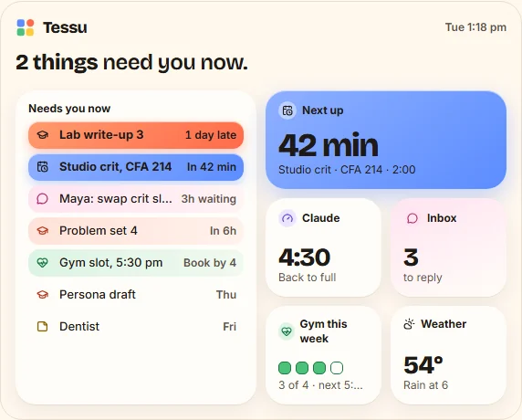This screenshot has height=420, width=522.
Task: Open the Next up 42 min card
Action: (386, 140)
